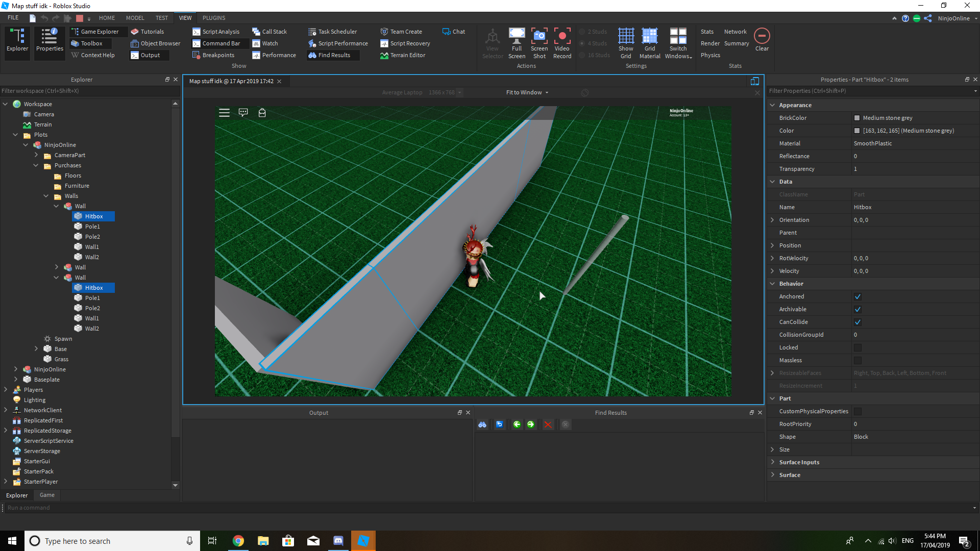
Task: Expand the Size property row
Action: coord(772,449)
